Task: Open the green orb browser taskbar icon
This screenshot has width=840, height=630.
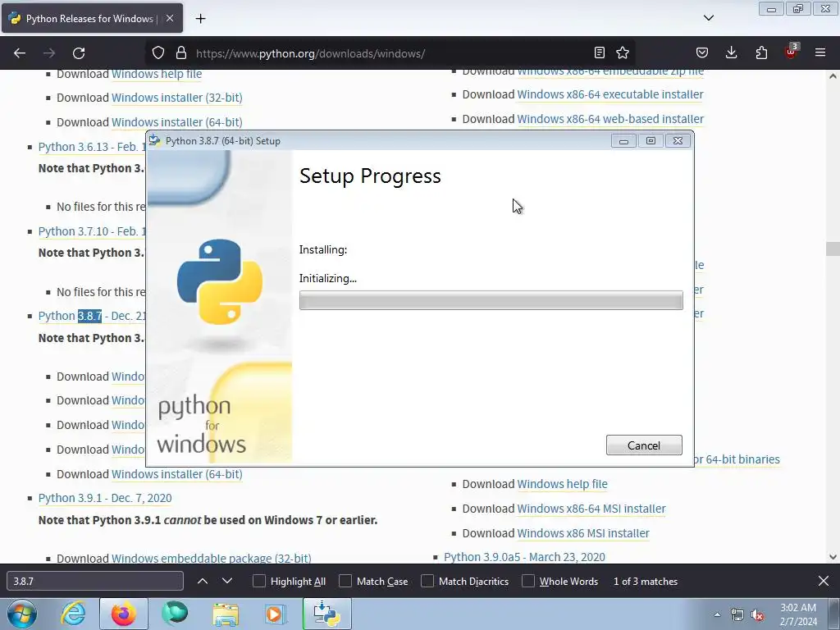Action: (x=175, y=614)
